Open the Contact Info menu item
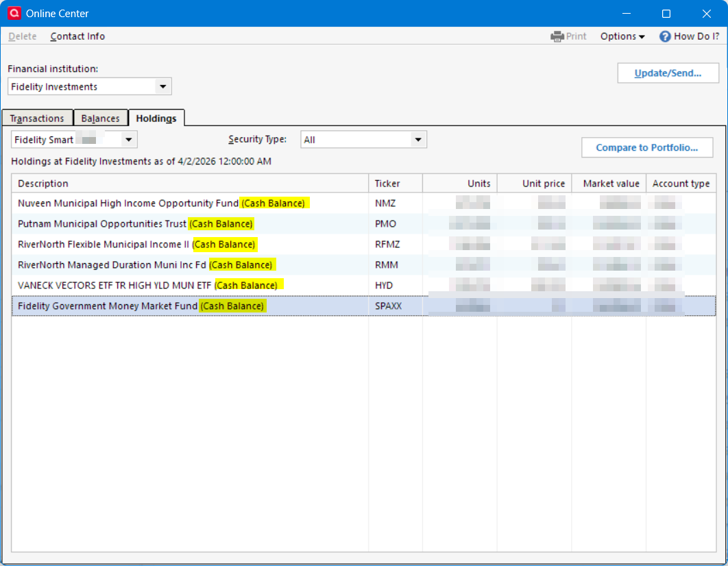This screenshot has height=566, width=728. click(77, 36)
